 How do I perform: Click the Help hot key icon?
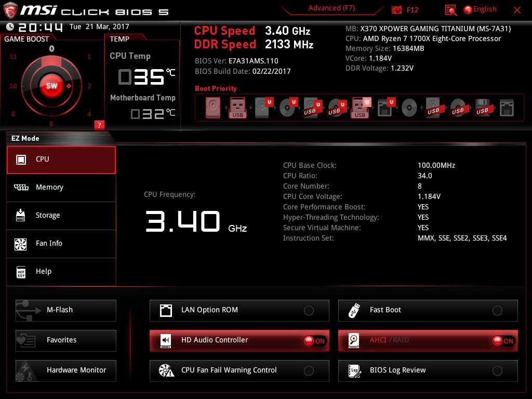[21, 272]
